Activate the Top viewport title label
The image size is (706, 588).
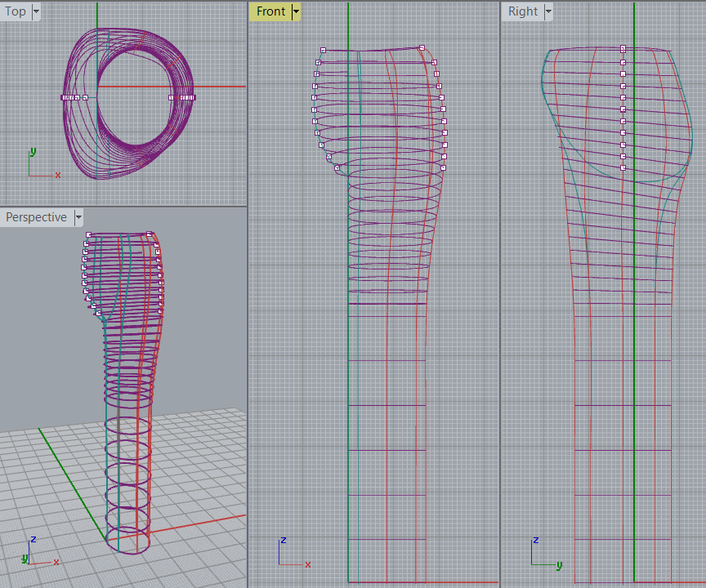pos(16,11)
